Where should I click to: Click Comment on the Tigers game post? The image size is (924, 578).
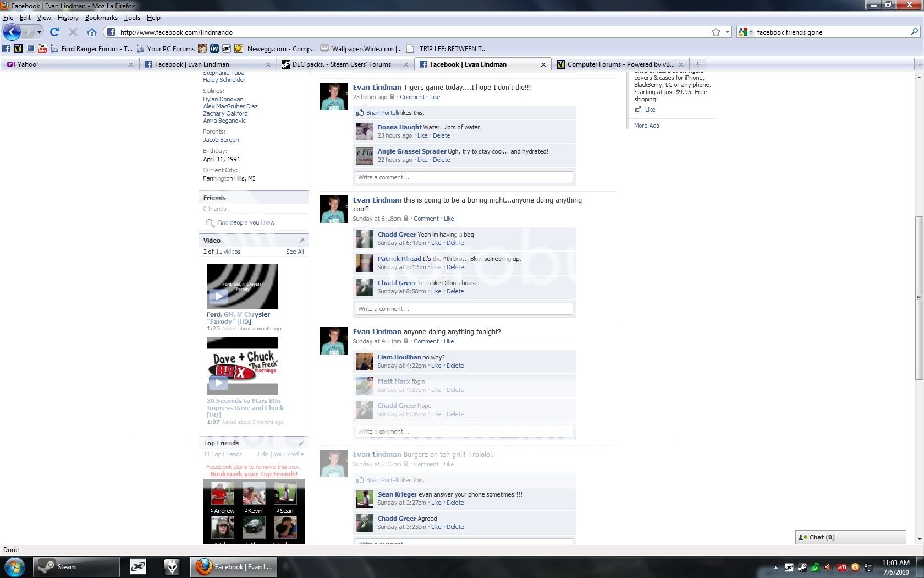[413, 97]
